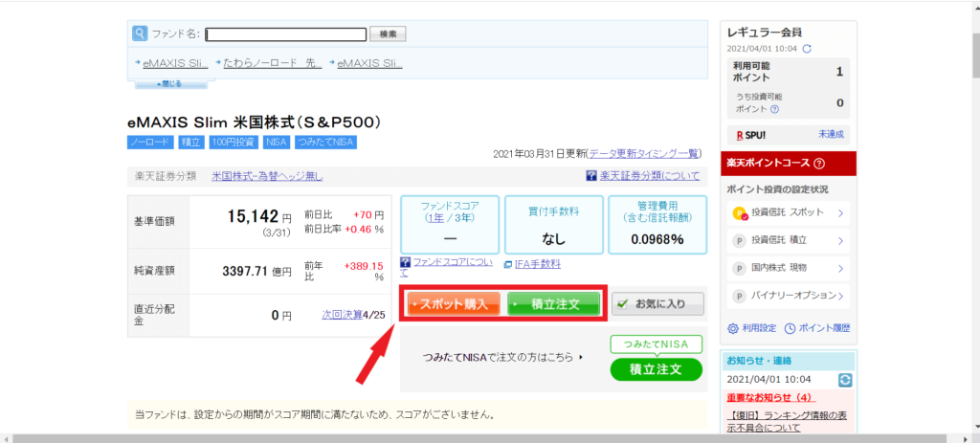Click the orange スポット購入 button
Image resolution: width=980 pixels, height=443 pixels.
(454, 304)
